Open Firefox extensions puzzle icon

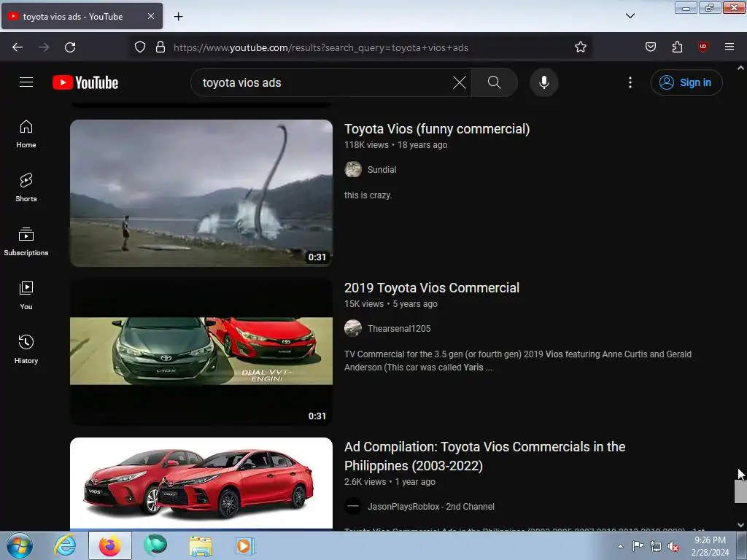677,47
